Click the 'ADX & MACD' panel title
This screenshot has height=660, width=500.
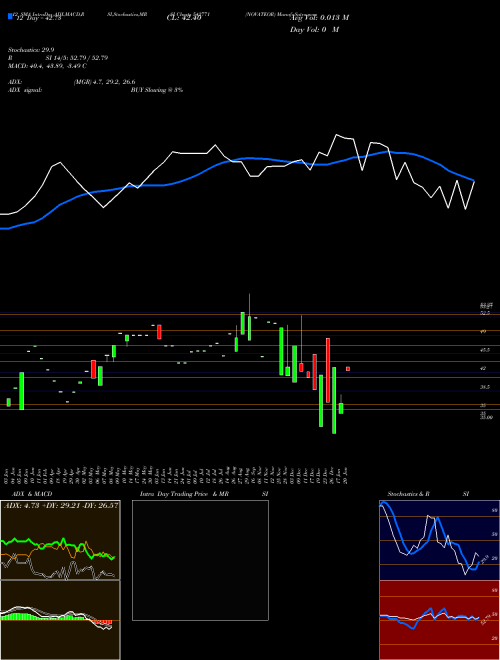point(32,494)
